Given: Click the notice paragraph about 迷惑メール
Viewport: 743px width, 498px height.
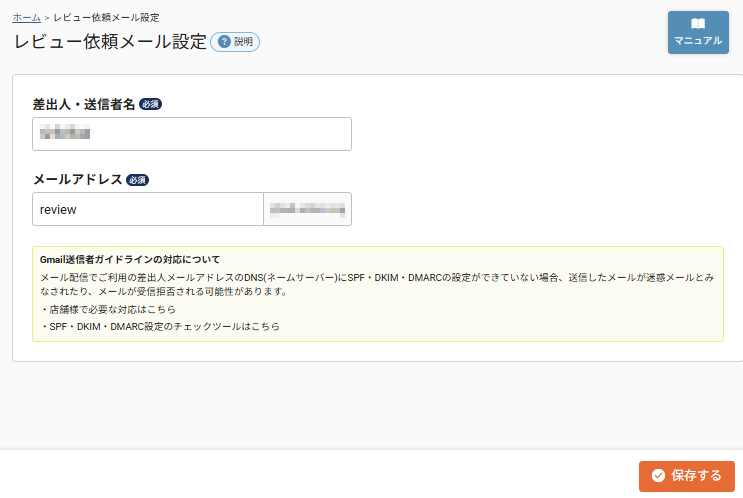Looking at the screenshot, I should (377, 284).
